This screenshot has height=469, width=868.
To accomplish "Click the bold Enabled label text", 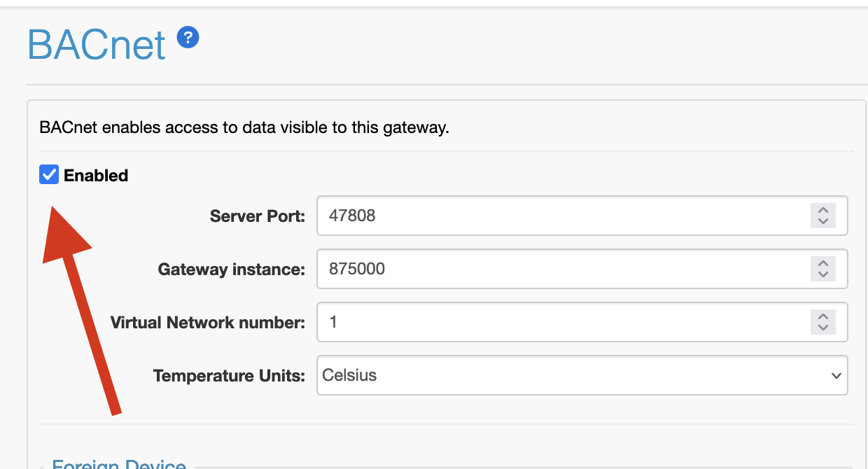I will tap(96, 176).
